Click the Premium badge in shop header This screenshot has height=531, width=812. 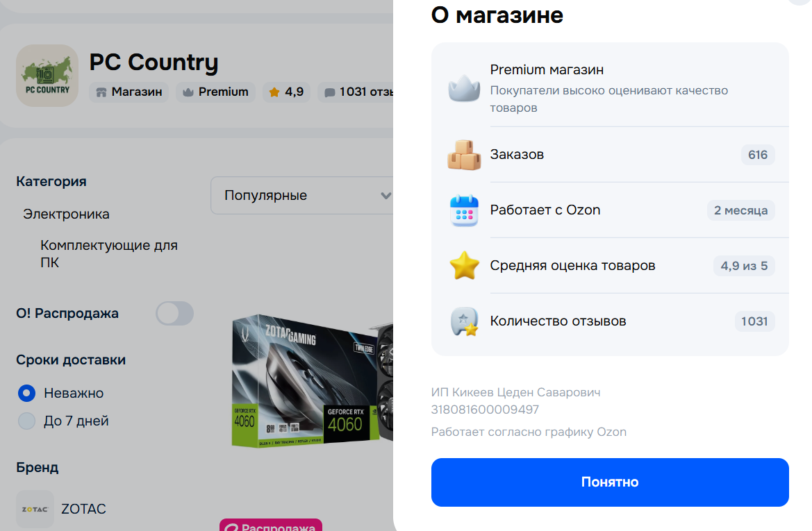click(x=215, y=92)
